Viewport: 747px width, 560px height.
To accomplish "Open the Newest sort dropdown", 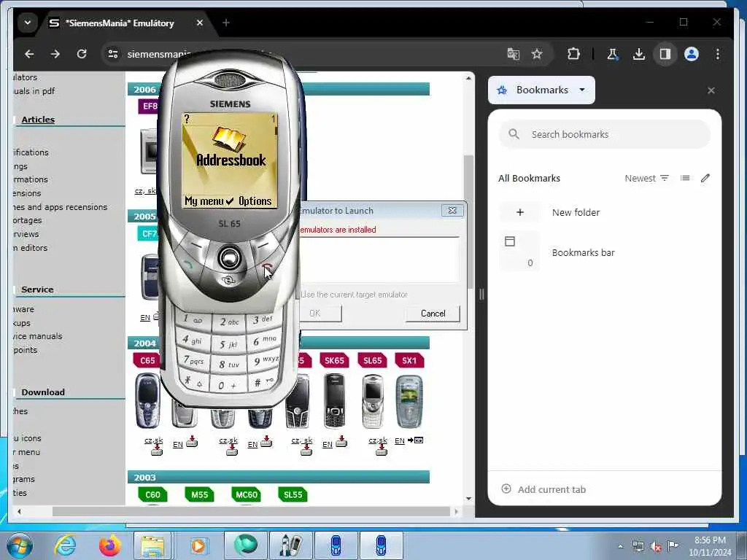I will 646,178.
